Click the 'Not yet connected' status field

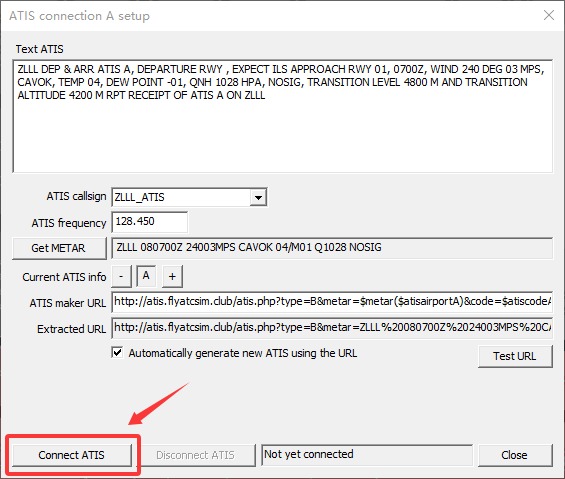click(367, 455)
